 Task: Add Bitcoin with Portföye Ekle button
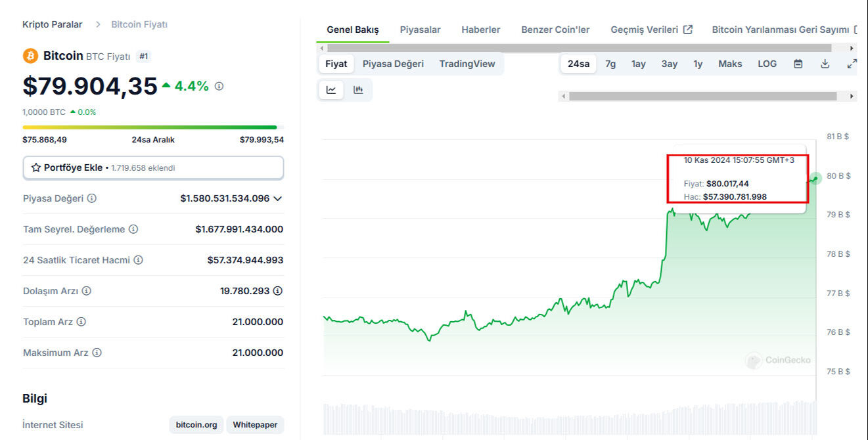click(x=153, y=167)
